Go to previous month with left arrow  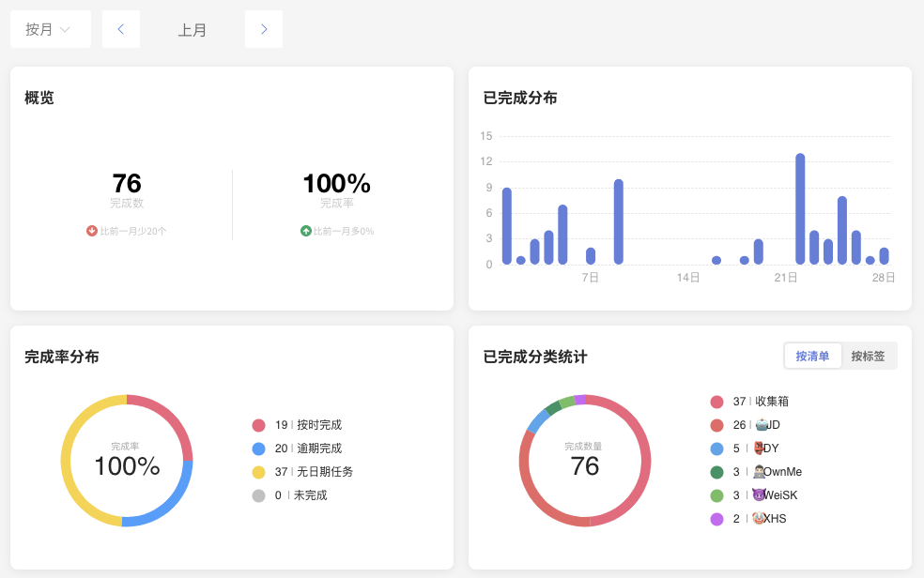click(x=121, y=29)
